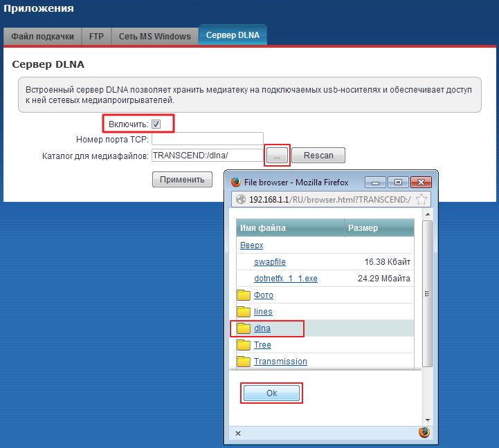Open folder browser with the ... button

277,156
